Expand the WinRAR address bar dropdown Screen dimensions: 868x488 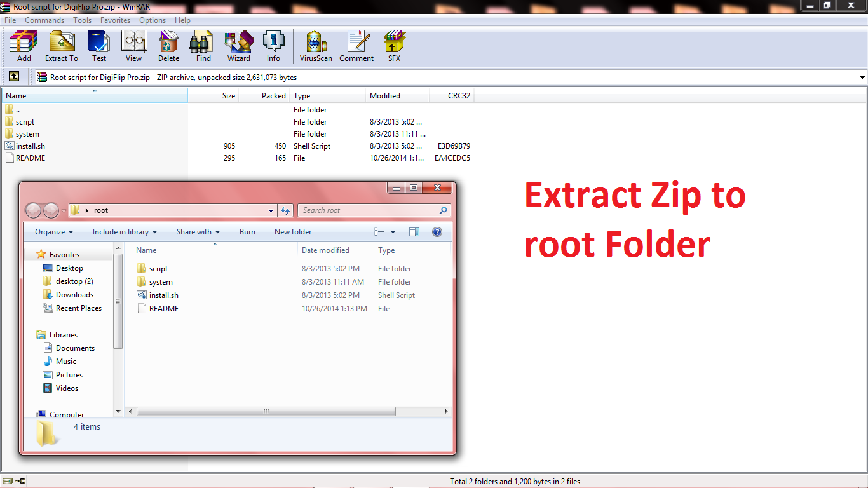point(862,78)
